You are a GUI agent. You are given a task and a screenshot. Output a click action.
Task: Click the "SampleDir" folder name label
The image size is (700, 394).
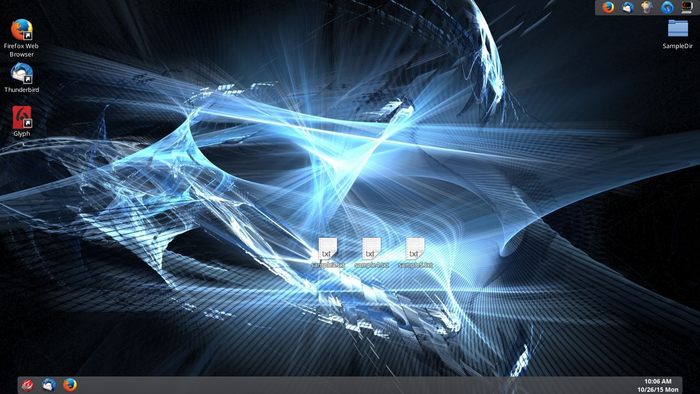(x=678, y=46)
